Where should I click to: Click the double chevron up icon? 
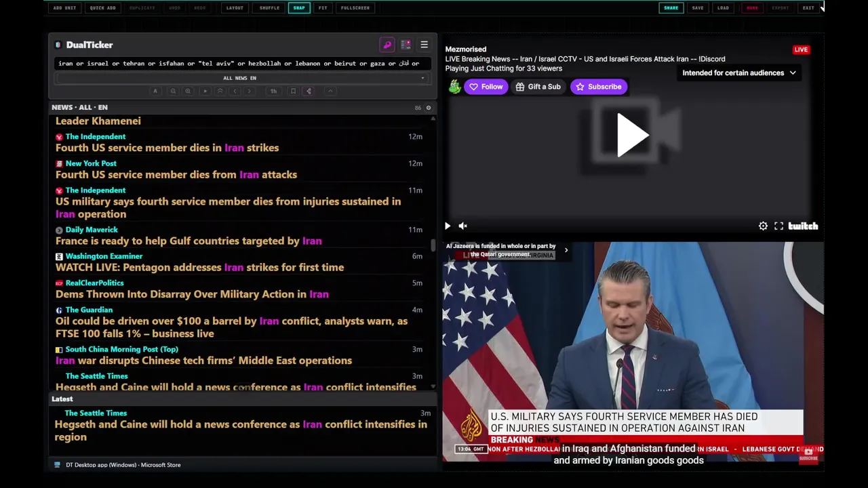tap(220, 91)
